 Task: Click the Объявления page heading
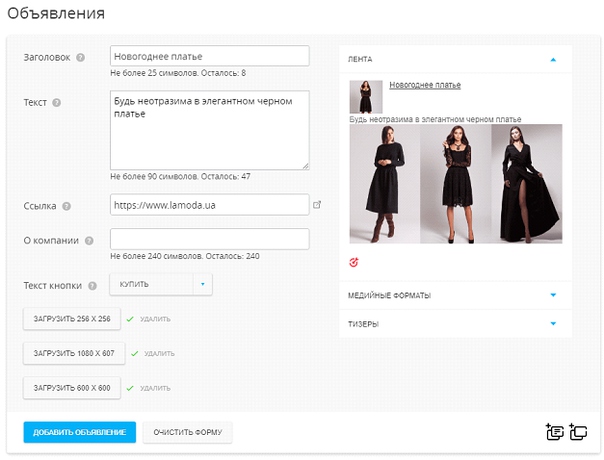(x=56, y=13)
